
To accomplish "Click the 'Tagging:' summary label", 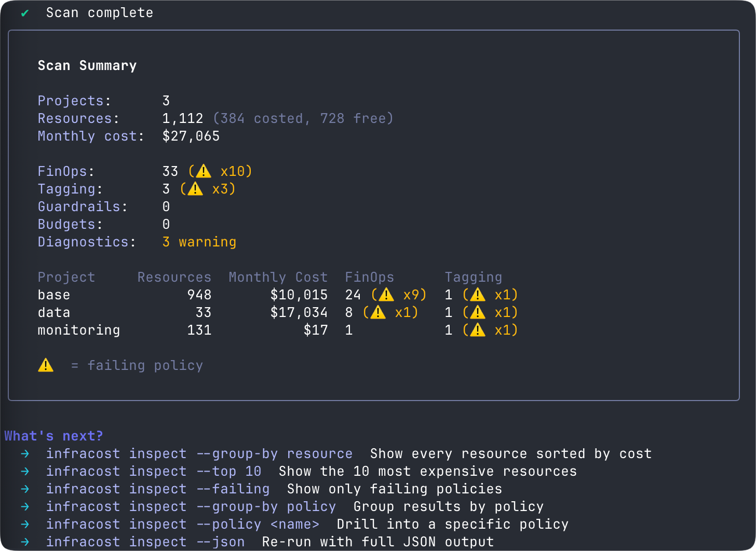I will [x=71, y=189].
